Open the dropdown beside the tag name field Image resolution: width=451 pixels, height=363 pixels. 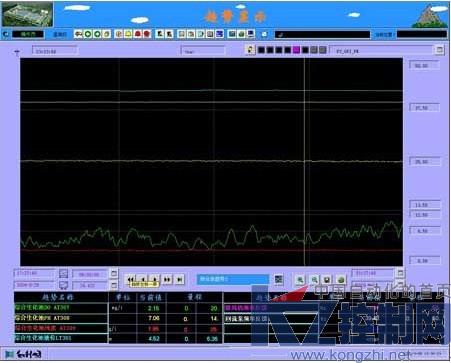[440, 50]
